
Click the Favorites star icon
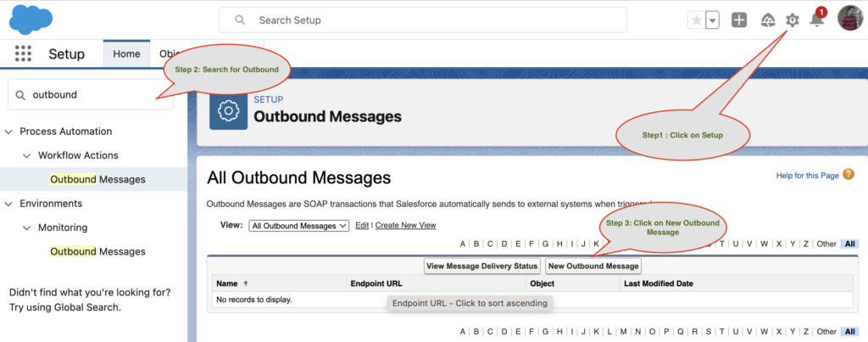click(x=697, y=20)
